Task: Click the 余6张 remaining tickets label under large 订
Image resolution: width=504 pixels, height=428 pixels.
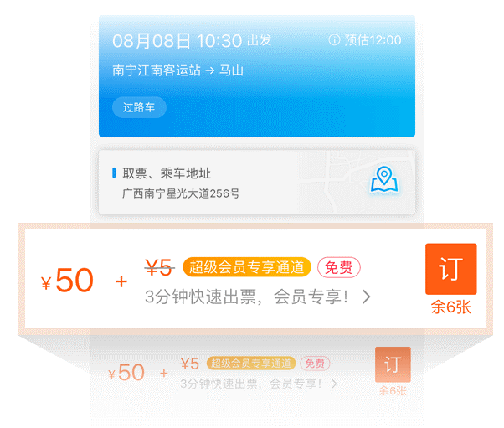Action: (x=450, y=307)
